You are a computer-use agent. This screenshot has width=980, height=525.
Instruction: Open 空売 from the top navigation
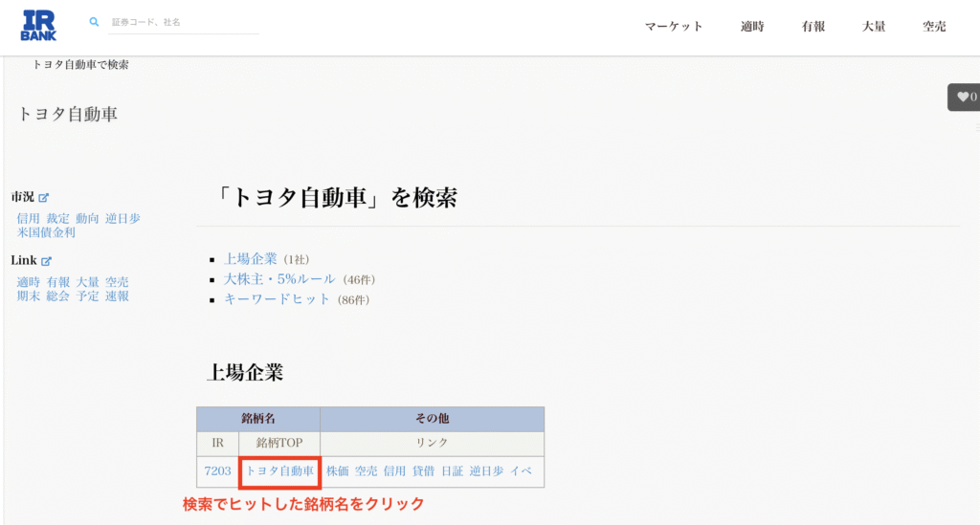pyautogui.click(x=934, y=27)
